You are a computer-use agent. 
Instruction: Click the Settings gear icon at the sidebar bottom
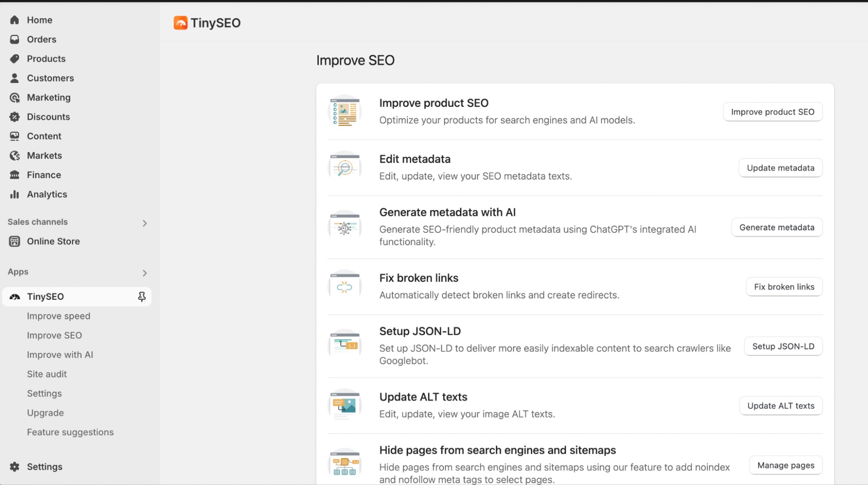tap(14, 467)
